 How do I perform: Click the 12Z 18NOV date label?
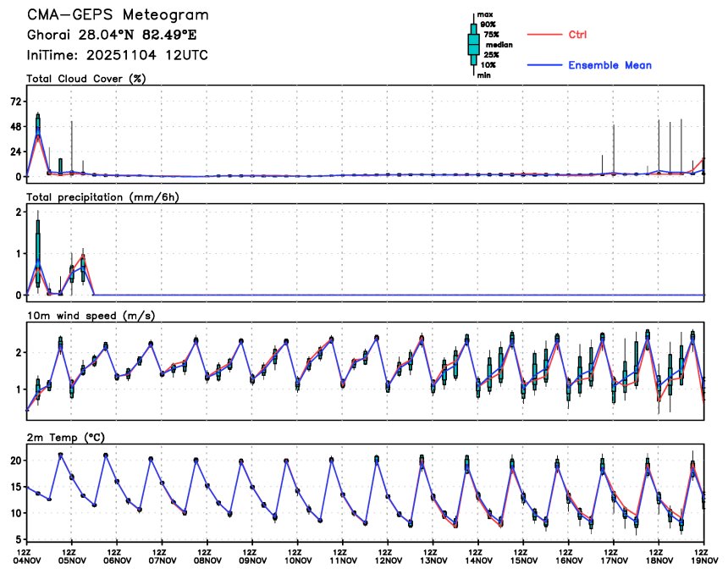659,556
